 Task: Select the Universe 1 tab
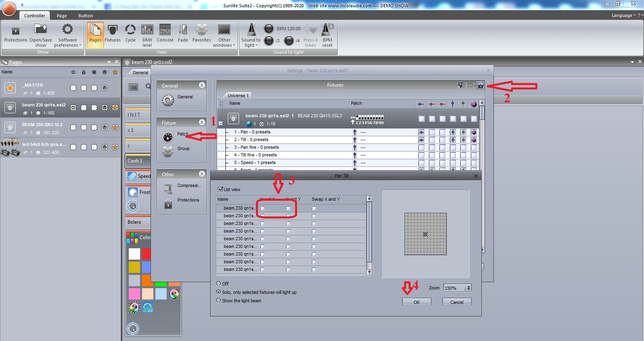(238, 96)
